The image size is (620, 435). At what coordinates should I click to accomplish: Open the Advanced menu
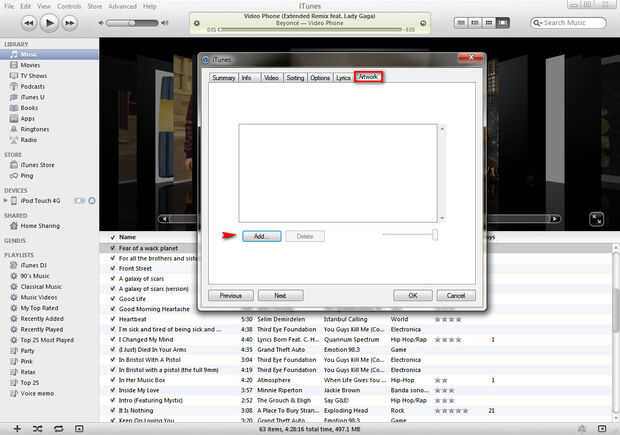pos(122,6)
